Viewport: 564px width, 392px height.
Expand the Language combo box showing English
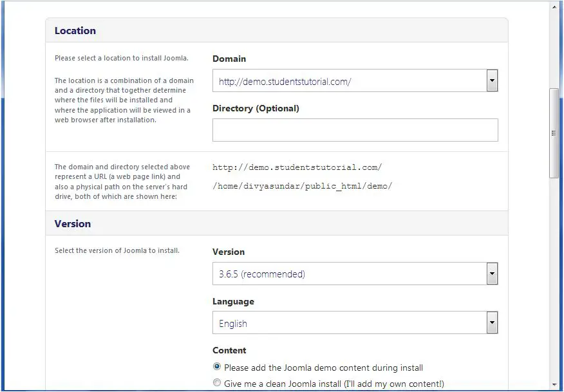click(492, 323)
